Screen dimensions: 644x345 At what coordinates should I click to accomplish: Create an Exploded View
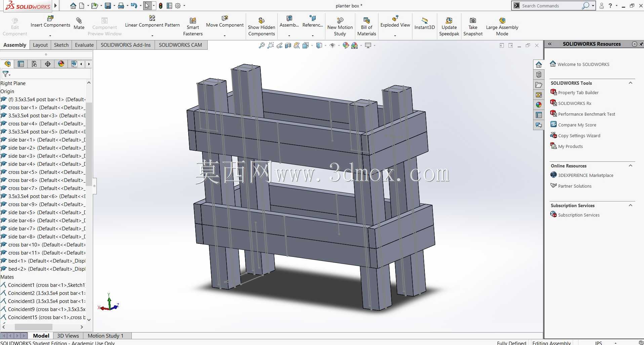click(395, 22)
